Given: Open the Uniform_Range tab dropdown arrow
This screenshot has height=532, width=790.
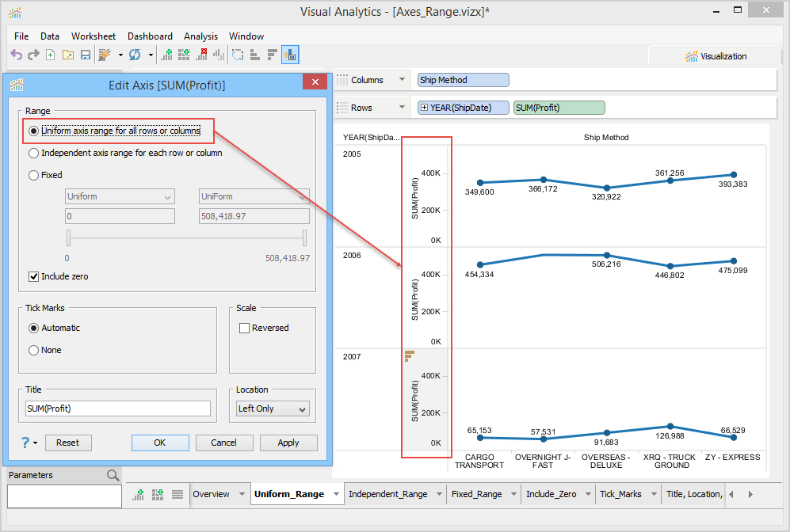Looking at the screenshot, I should click(x=336, y=494).
